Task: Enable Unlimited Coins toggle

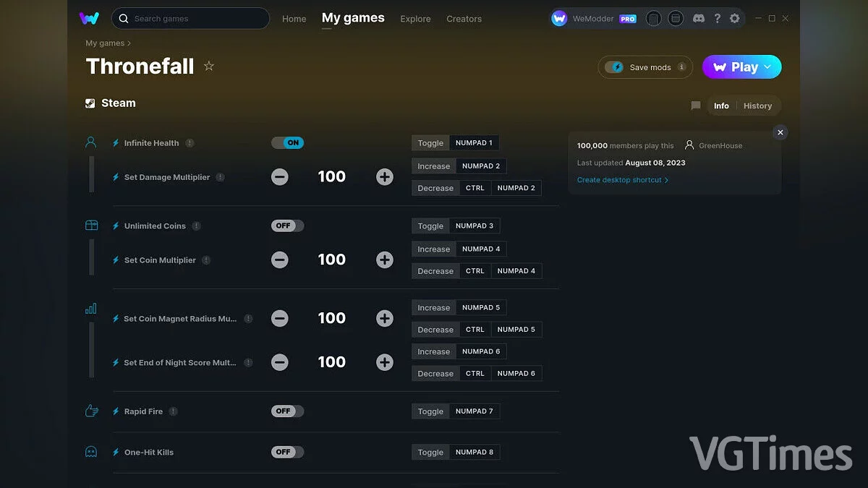Action: [287, 226]
